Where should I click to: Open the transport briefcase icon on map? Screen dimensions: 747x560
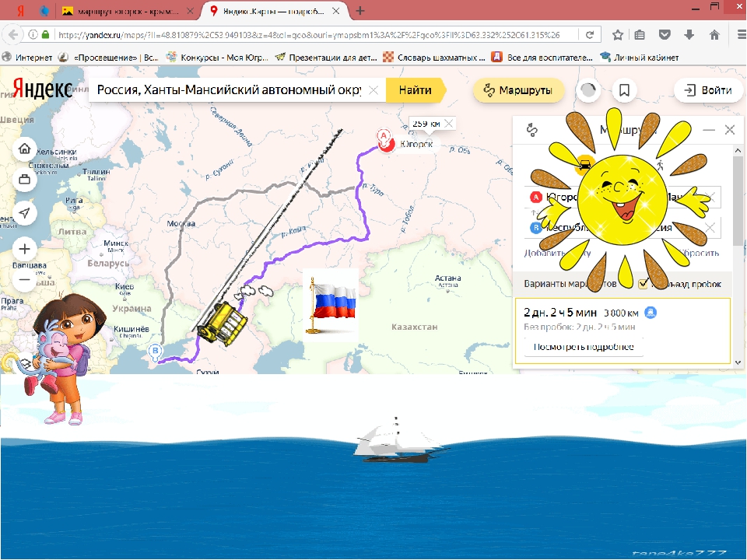click(x=24, y=180)
